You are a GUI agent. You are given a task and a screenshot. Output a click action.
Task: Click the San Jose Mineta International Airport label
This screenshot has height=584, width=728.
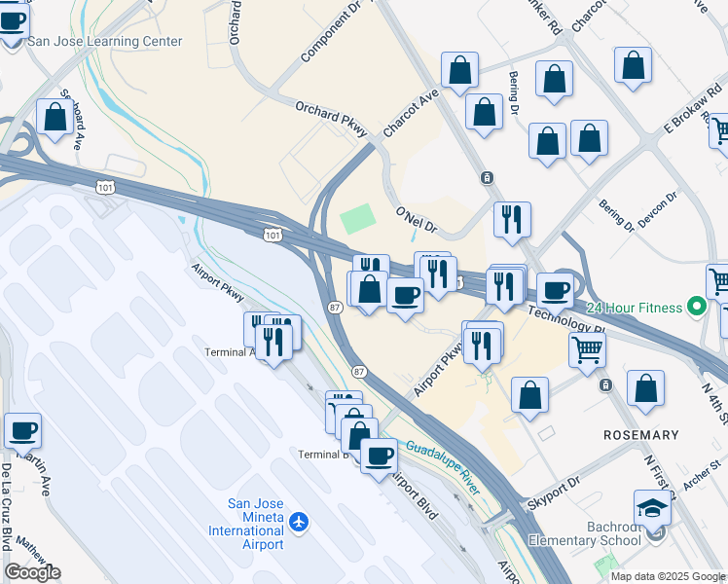click(x=245, y=524)
